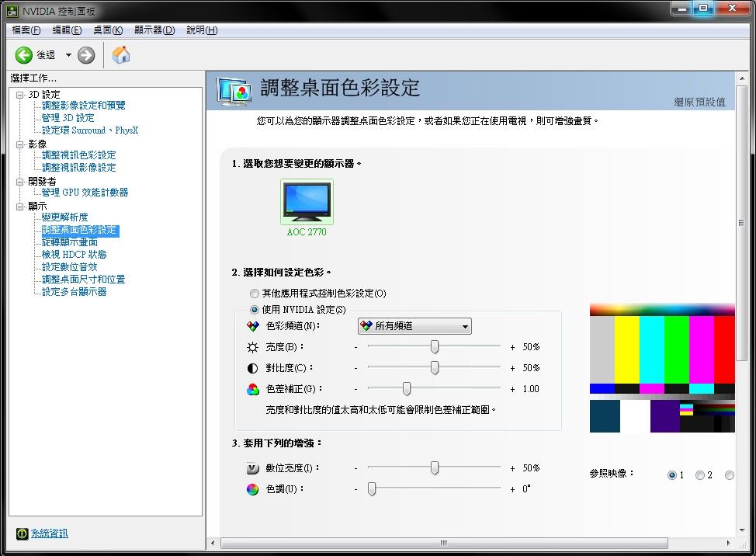Select the AOC 2770 monitor icon
Viewport: 756px width, 556px height.
(307, 202)
